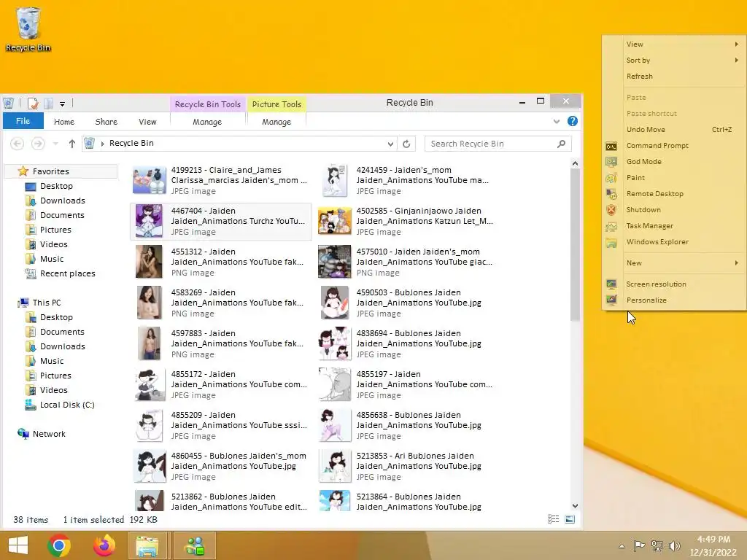747x560 pixels.
Task: Choose Shutdown in the context menu
Action: [643, 210]
